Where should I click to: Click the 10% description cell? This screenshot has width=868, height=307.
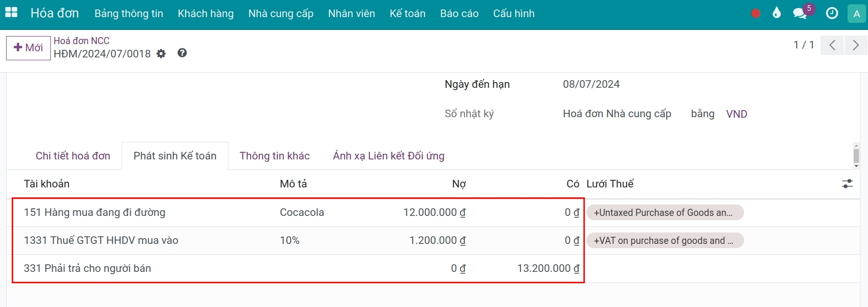(290, 241)
